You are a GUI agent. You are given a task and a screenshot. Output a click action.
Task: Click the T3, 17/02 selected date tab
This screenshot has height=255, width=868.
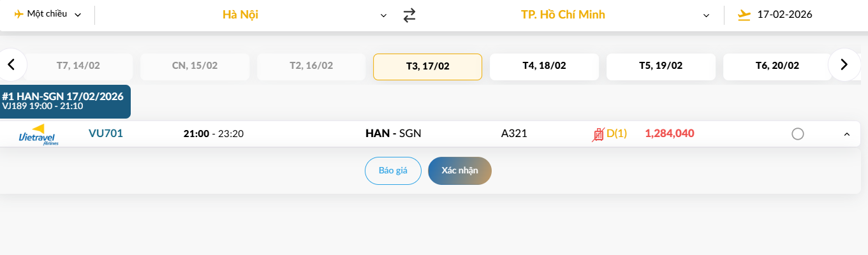427,66
